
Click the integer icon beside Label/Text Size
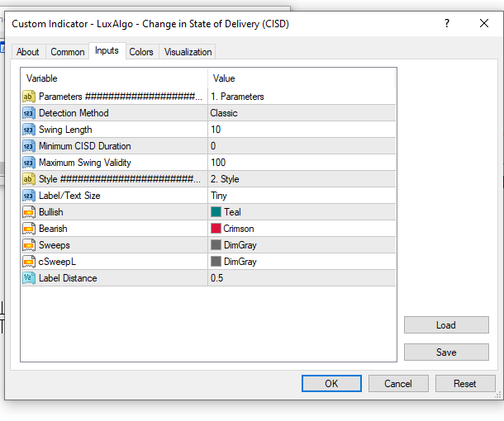click(x=28, y=196)
